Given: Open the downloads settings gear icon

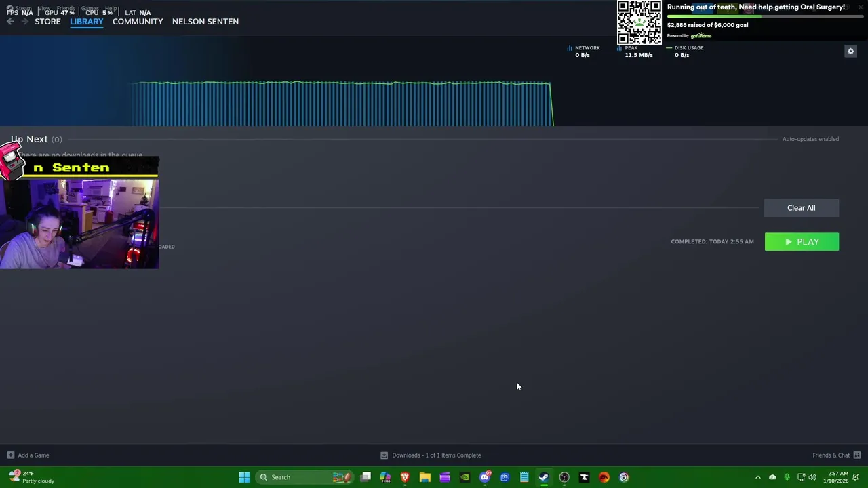Looking at the screenshot, I should [x=850, y=51].
